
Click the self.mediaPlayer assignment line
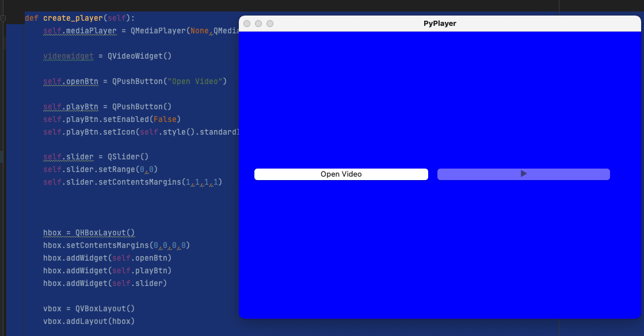click(x=141, y=31)
